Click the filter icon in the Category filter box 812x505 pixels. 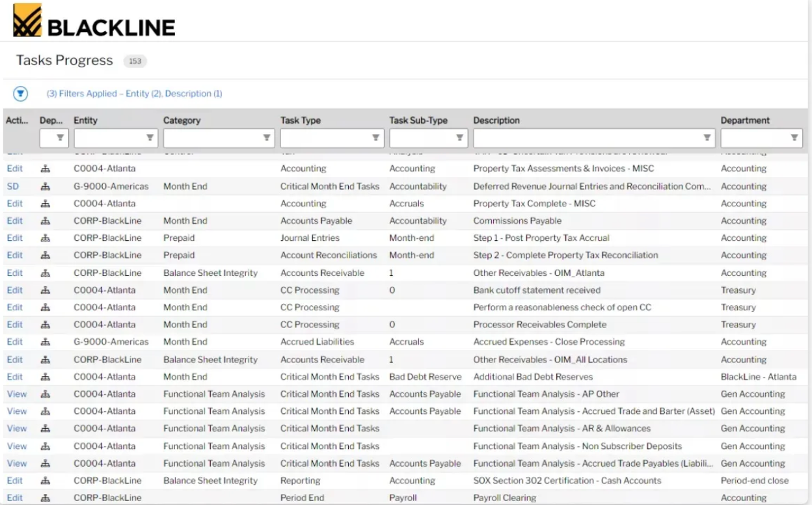tap(267, 137)
